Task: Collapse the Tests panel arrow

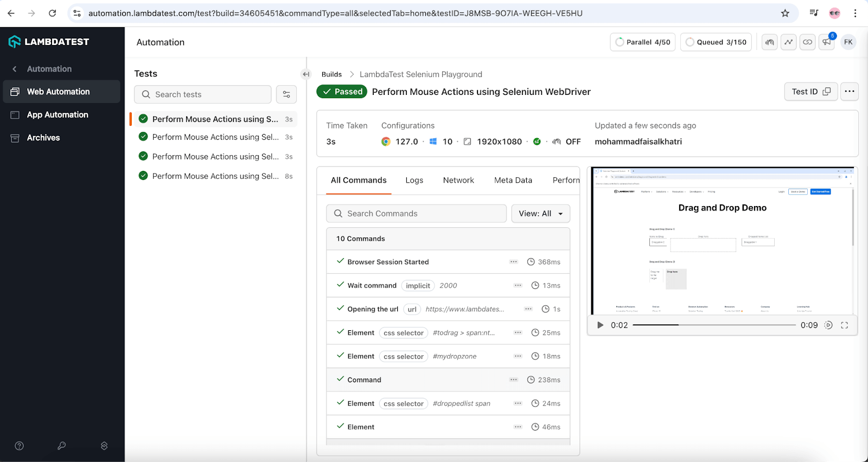Action: click(x=306, y=74)
